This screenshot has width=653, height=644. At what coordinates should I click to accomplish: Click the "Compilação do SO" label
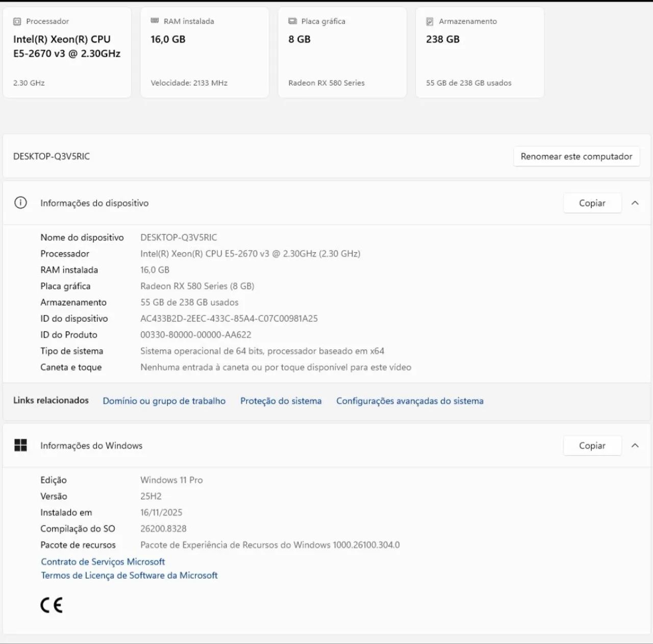click(78, 529)
